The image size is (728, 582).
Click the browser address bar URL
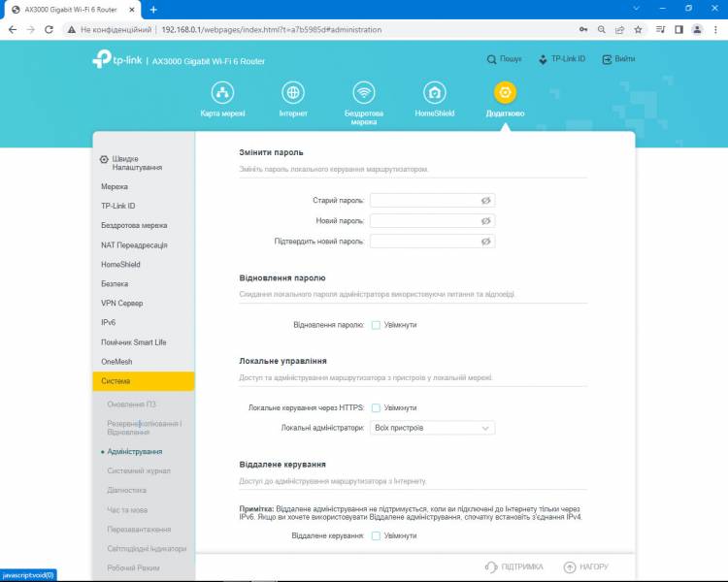pyautogui.click(x=272, y=29)
